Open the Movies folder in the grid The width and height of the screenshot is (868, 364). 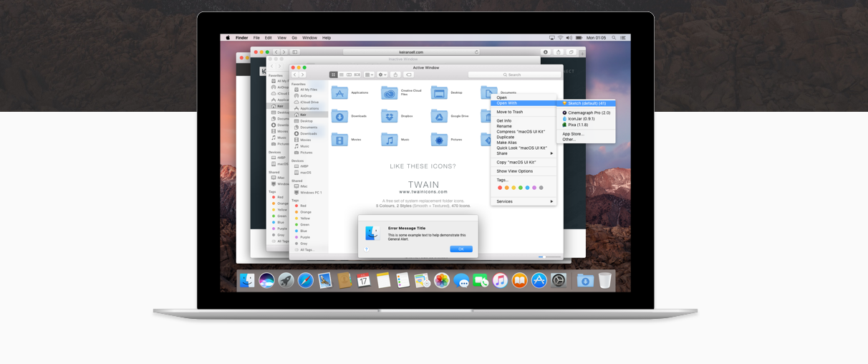coord(339,140)
